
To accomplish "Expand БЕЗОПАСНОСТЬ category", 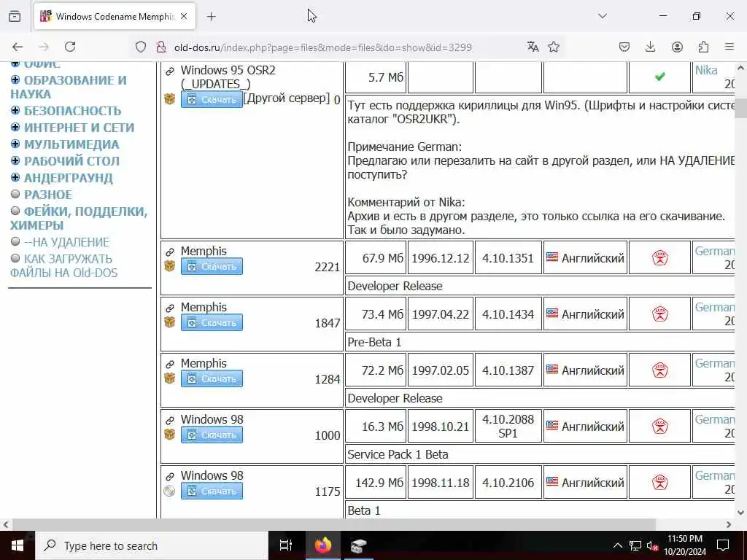I will coord(15,111).
